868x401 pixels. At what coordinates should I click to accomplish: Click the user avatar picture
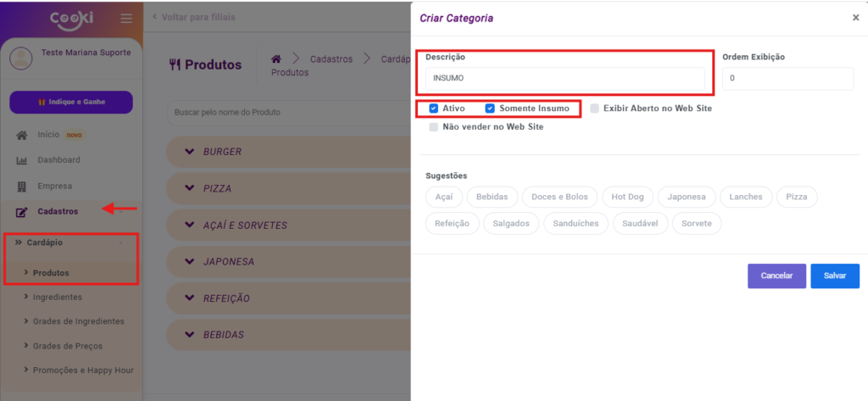click(x=21, y=58)
